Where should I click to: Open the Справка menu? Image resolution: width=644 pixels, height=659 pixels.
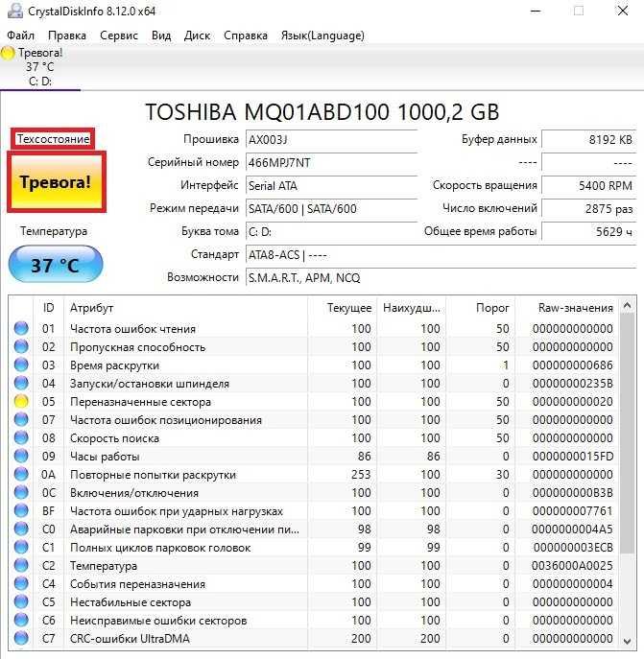[246, 35]
